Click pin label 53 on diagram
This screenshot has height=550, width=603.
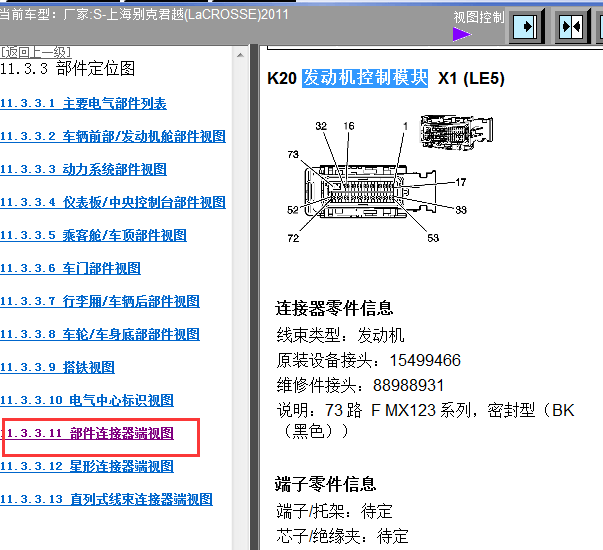point(433,238)
